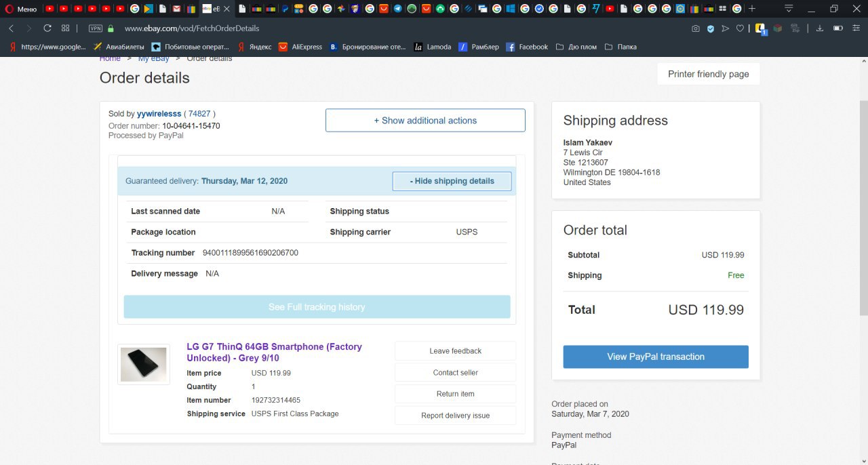The image size is (868, 465).
Task: Click order number 10-04641-15470
Action: click(191, 126)
